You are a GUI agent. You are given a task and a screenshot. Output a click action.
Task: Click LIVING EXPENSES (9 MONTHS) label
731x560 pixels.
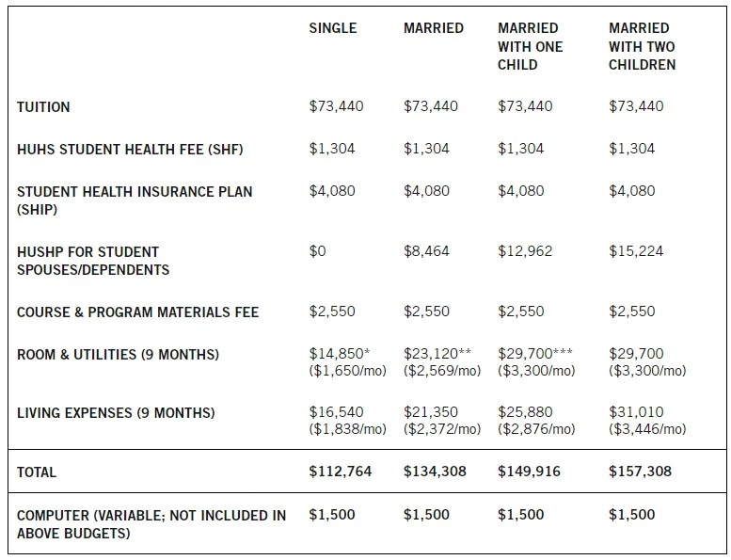pyautogui.click(x=116, y=412)
